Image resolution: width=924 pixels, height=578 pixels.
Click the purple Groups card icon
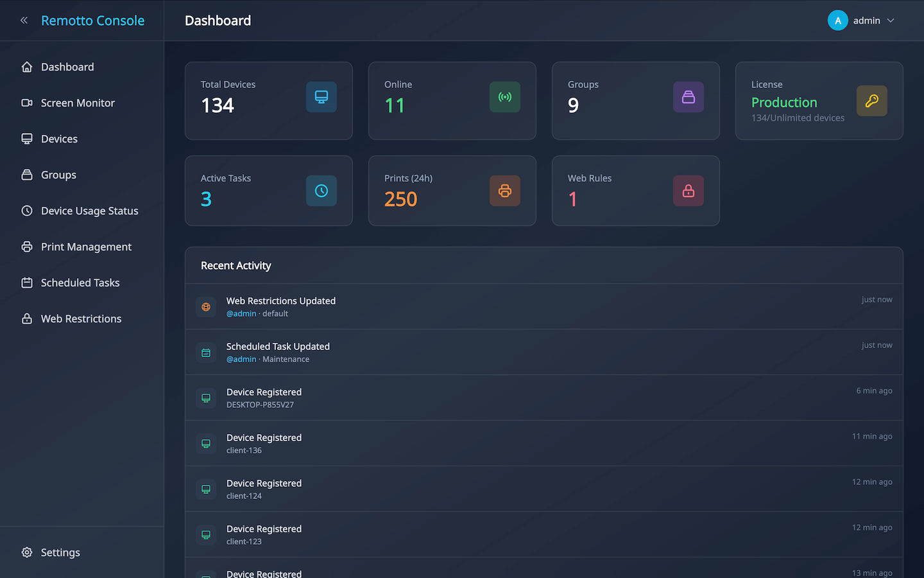coord(689,97)
